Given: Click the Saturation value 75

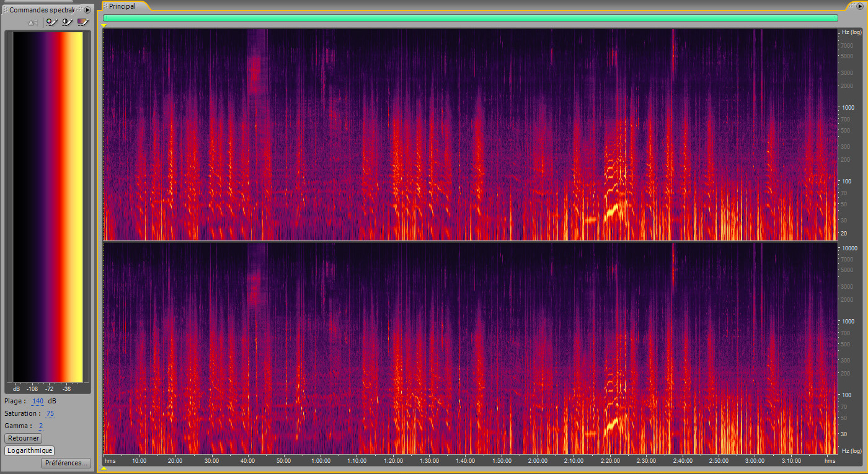Looking at the screenshot, I should click(x=50, y=413).
